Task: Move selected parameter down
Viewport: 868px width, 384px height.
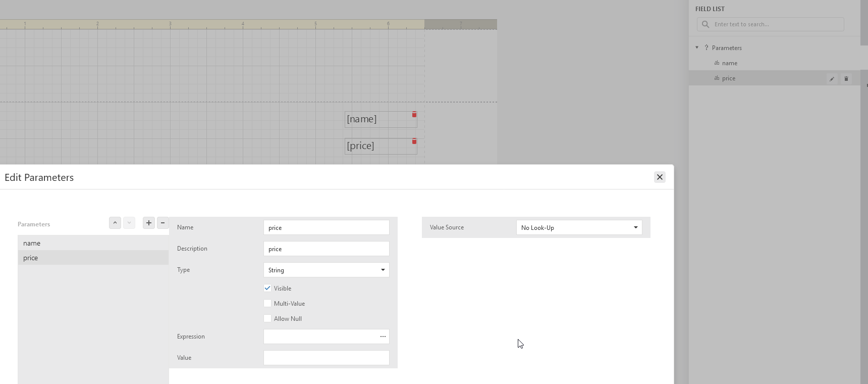Action: point(129,223)
